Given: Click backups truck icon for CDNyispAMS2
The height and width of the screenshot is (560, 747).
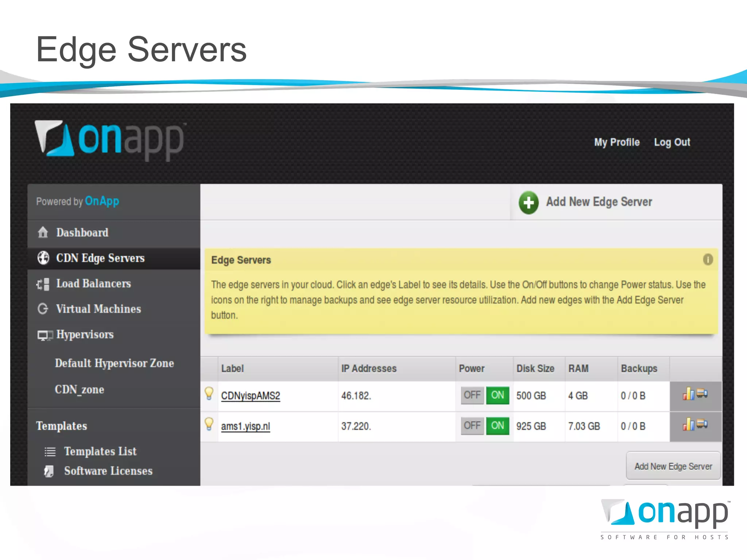Looking at the screenshot, I should 702,393.
